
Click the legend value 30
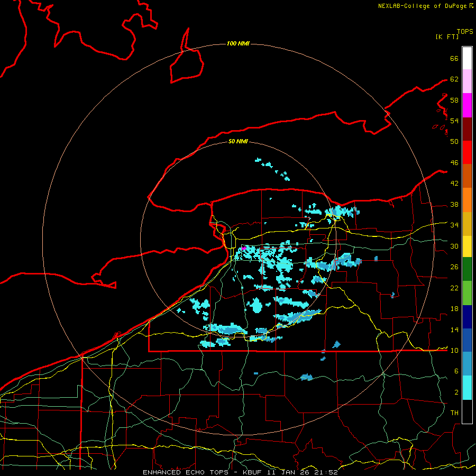[x=454, y=246]
